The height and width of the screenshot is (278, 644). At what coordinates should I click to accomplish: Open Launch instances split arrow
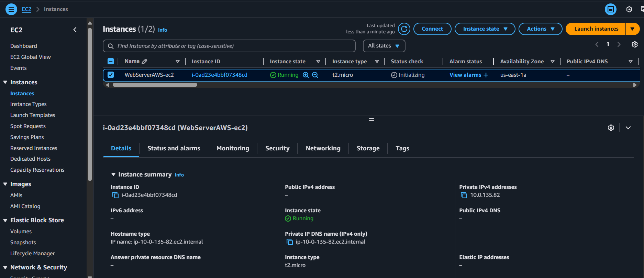click(633, 29)
